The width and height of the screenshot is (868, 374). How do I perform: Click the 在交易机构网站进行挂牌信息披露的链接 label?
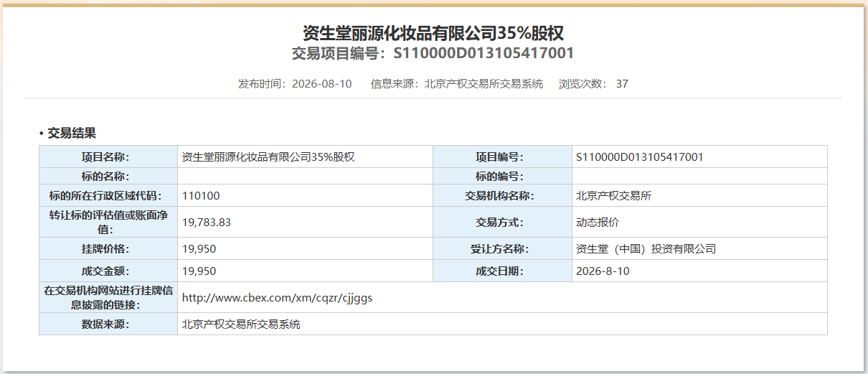coord(108,297)
